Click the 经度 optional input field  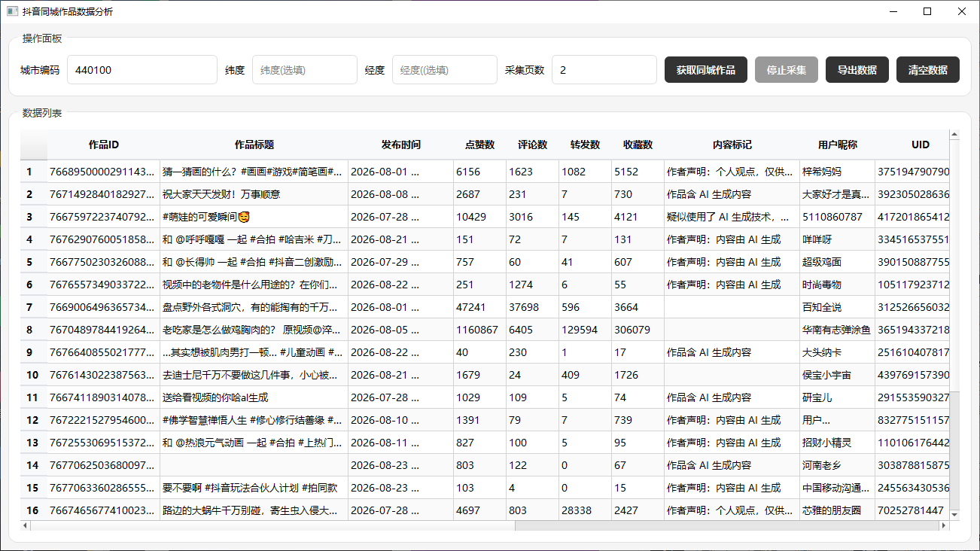click(x=445, y=70)
